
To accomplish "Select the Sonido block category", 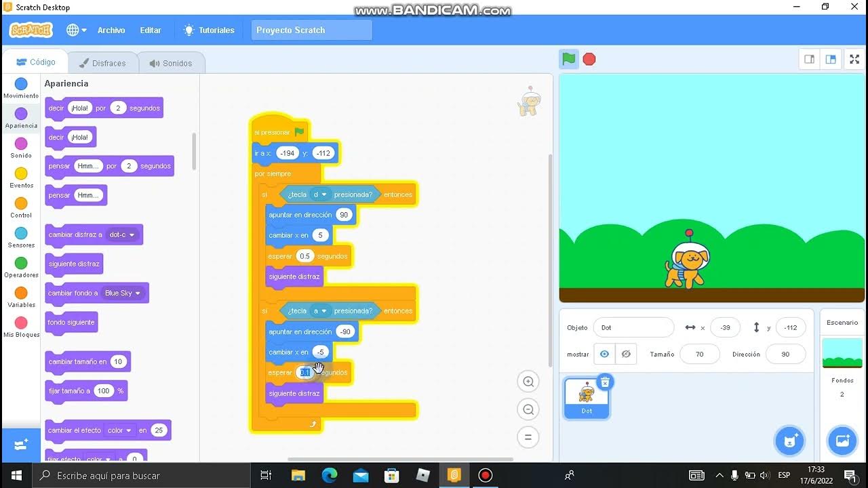I will (21, 148).
